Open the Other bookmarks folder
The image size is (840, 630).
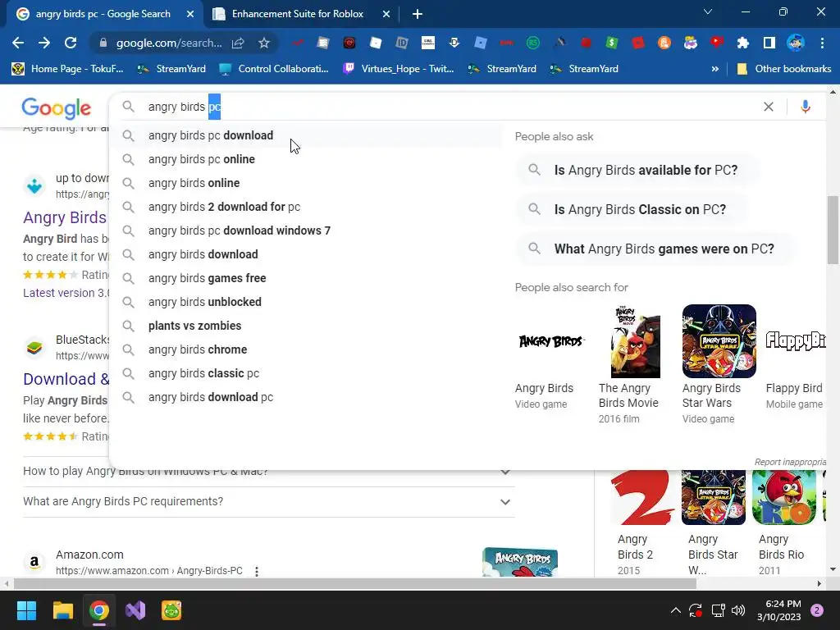[x=783, y=69]
